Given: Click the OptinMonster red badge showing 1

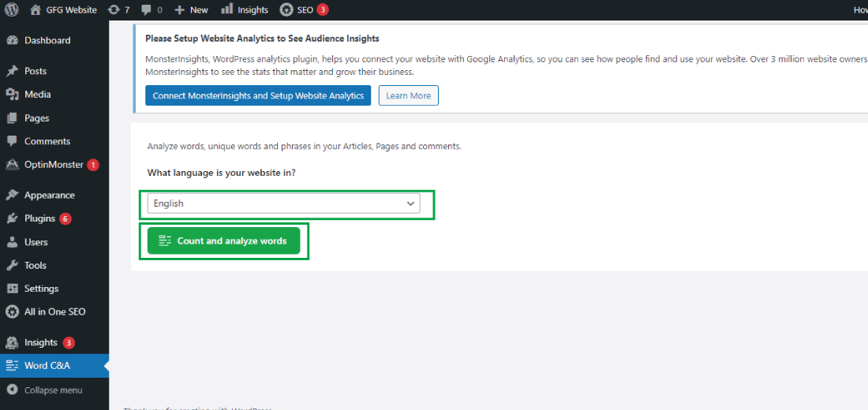Looking at the screenshot, I should pos(93,165).
